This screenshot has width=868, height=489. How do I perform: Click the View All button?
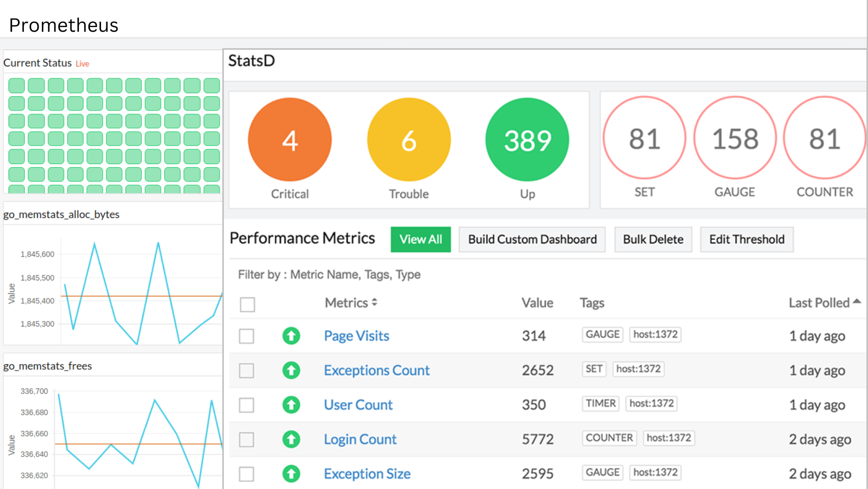420,239
